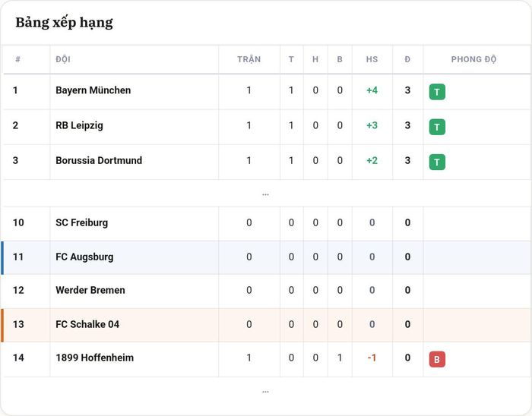The width and height of the screenshot is (532, 416).
Task: Click the Bảng xếp hạng heading
Action: pyautogui.click(x=64, y=23)
